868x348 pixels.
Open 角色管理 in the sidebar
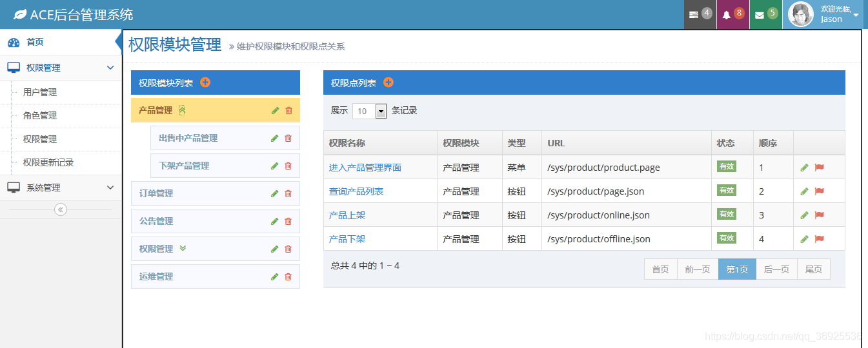click(x=40, y=115)
